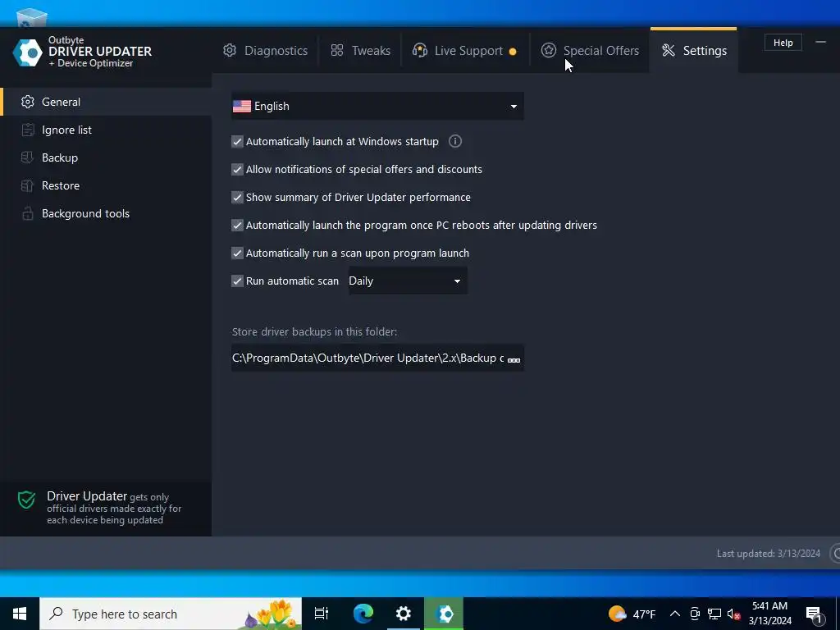Toggle Show summary of Driver Updater performance
Screen dimensions: 840x630
(x=237, y=197)
